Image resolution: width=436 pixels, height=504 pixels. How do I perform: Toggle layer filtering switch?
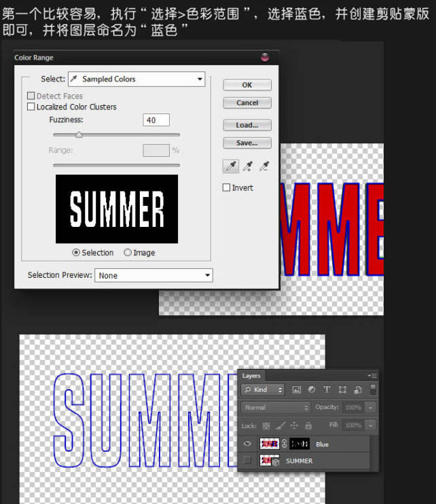click(x=373, y=389)
